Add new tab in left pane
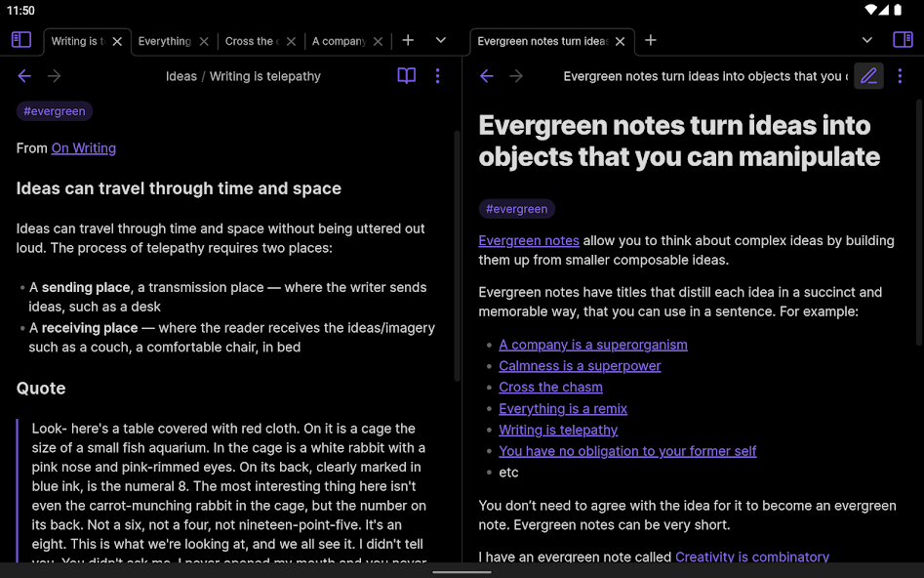 click(408, 40)
